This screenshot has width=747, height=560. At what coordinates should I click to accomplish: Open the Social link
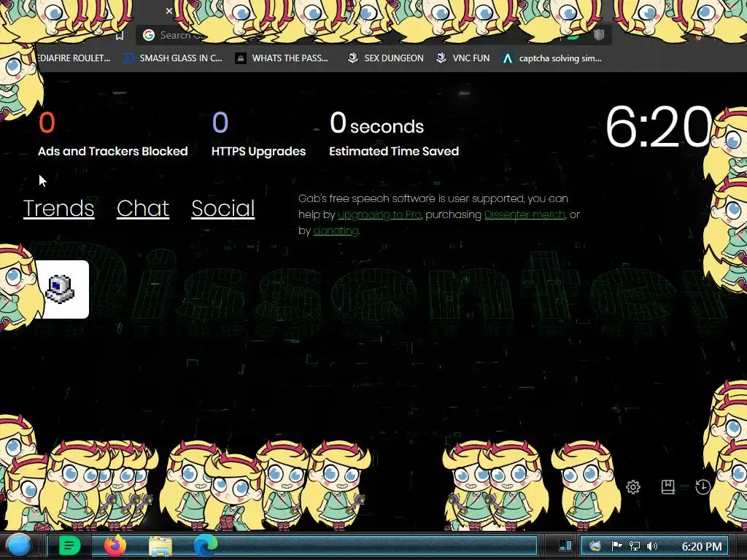223,209
